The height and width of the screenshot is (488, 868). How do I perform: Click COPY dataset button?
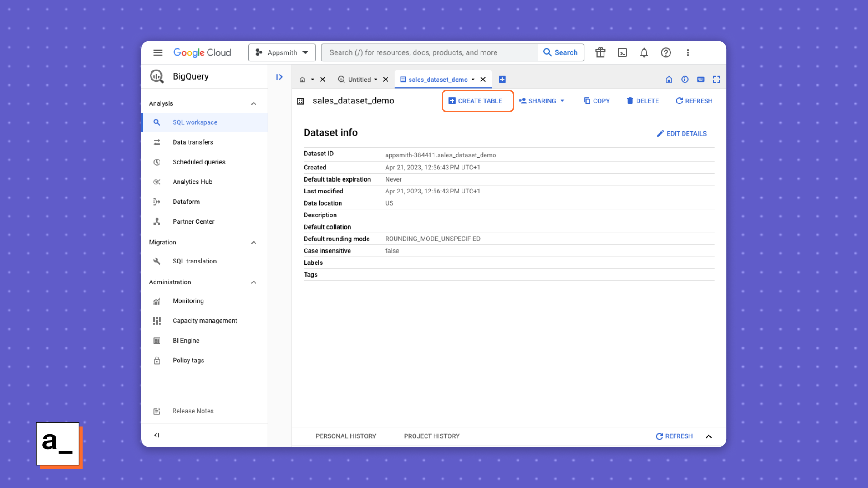(597, 101)
